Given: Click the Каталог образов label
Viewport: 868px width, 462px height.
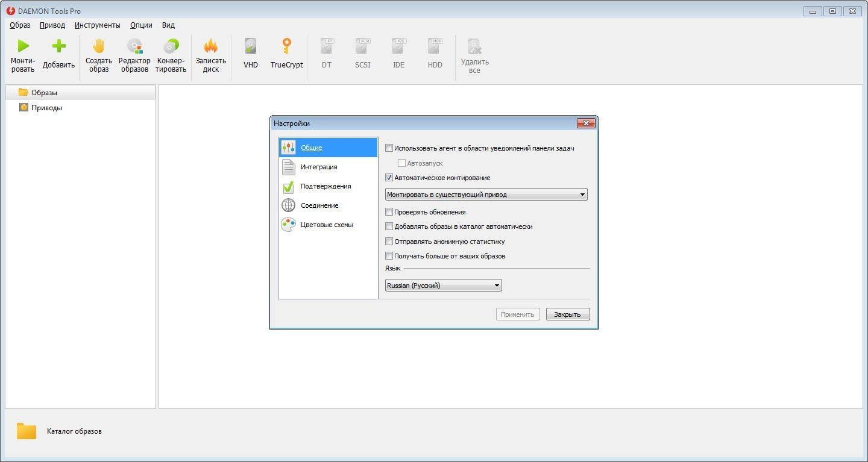Looking at the screenshot, I should click(74, 431).
